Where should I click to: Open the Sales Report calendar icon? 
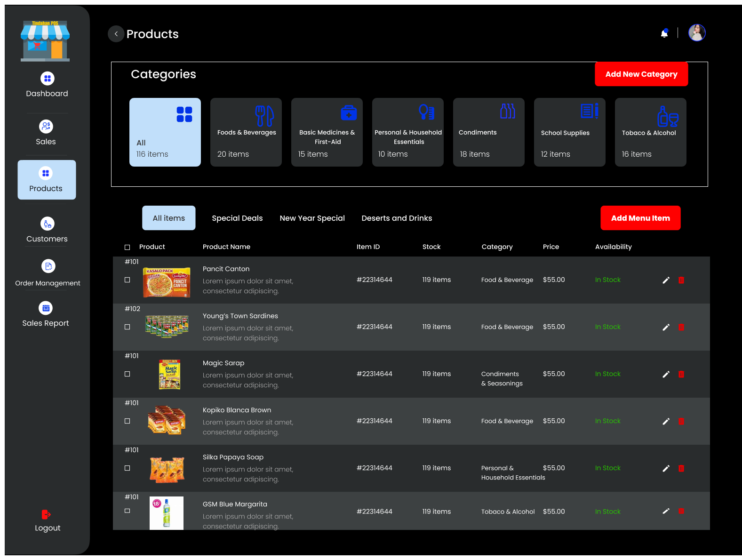[46, 308]
